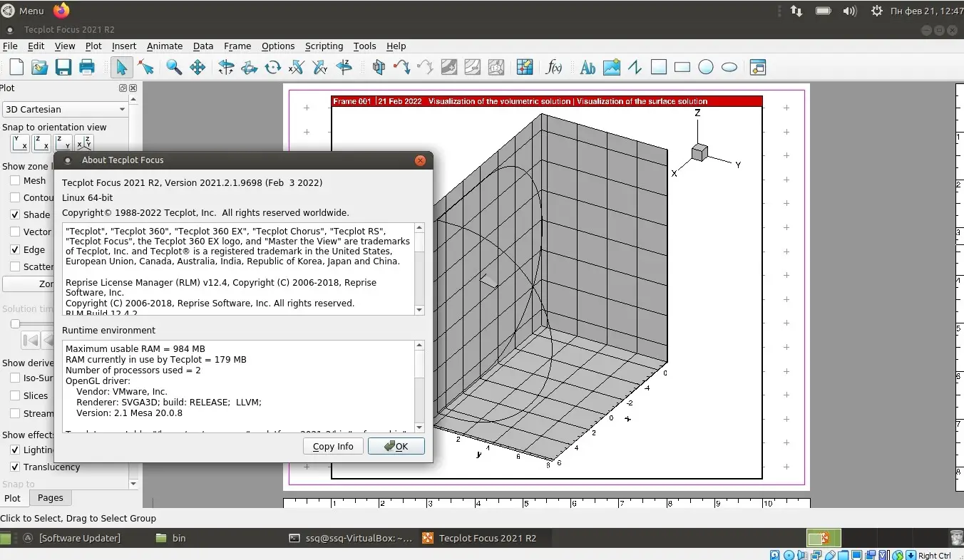Click the New Layout toolbar icon
The width and height of the screenshot is (964, 560).
[x=16, y=67]
